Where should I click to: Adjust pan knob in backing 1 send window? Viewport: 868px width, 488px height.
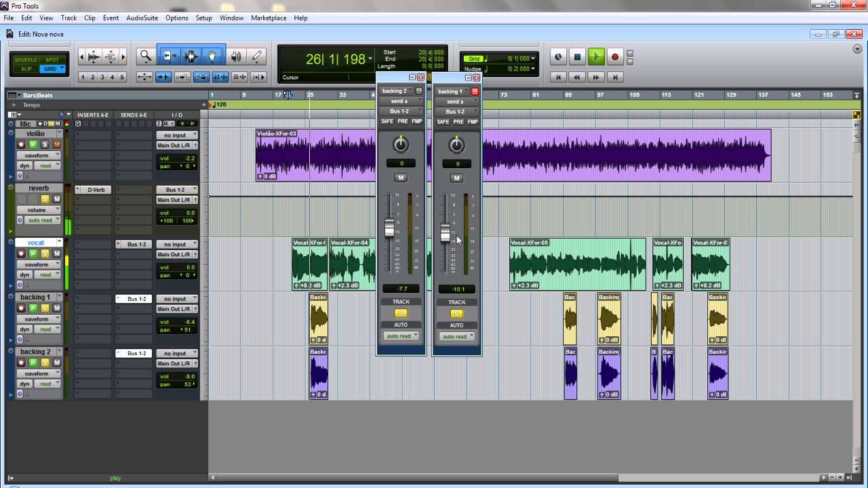pyautogui.click(x=456, y=144)
